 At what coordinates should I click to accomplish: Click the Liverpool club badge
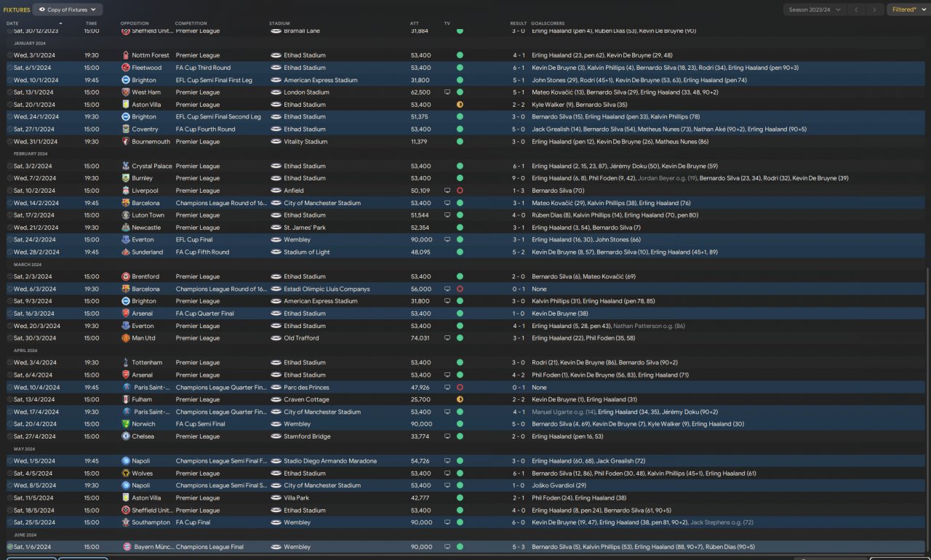(126, 191)
